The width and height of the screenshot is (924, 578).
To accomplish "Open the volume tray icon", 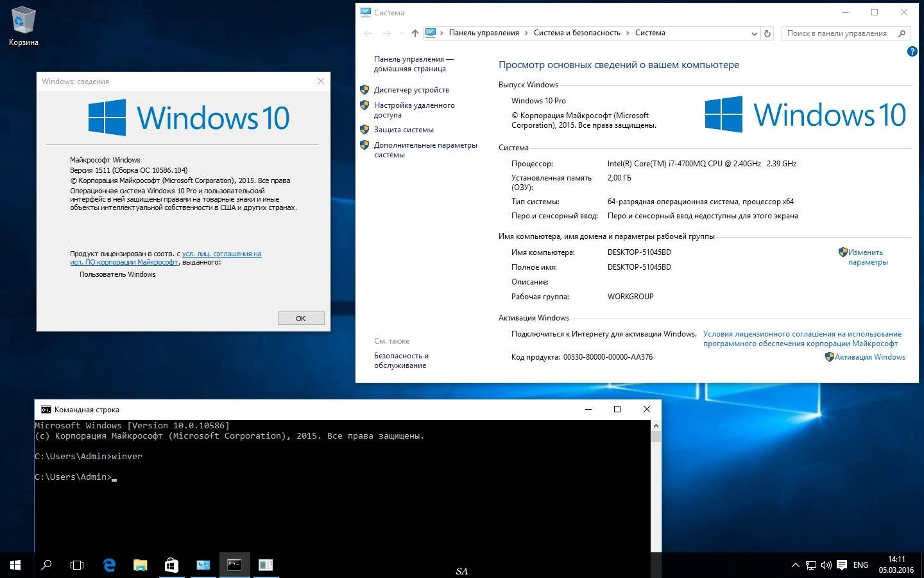I will pos(826,565).
